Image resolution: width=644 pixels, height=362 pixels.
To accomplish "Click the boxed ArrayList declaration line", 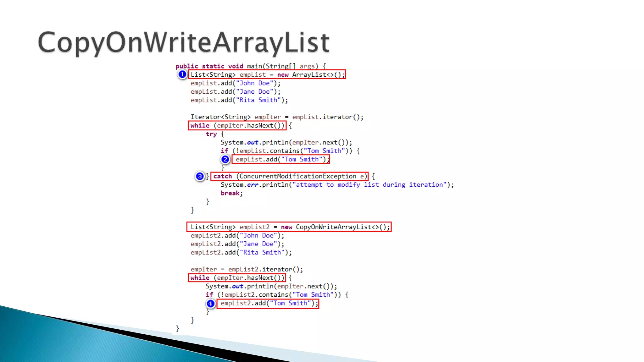I will pos(267,74).
